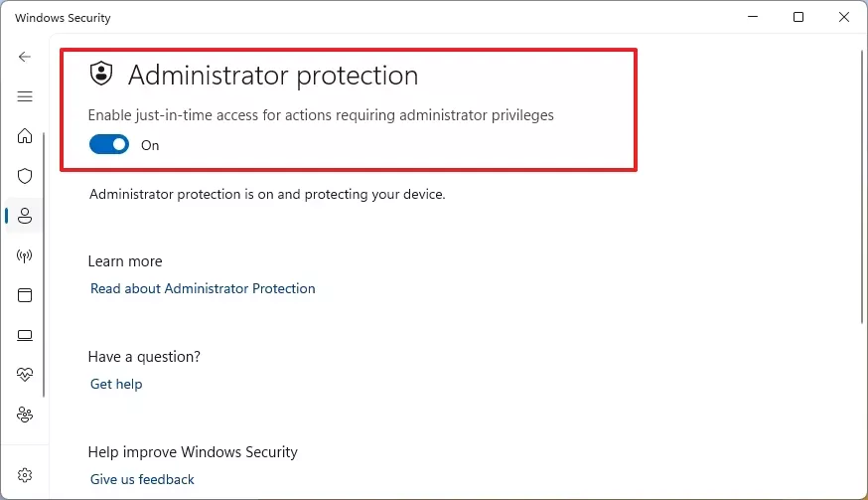
Task: Open Device performance & health heart icon
Action: tap(25, 375)
